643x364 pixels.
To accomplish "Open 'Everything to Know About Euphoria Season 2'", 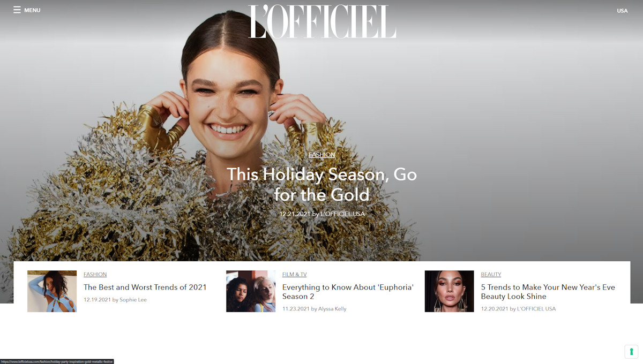I will pos(348,292).
